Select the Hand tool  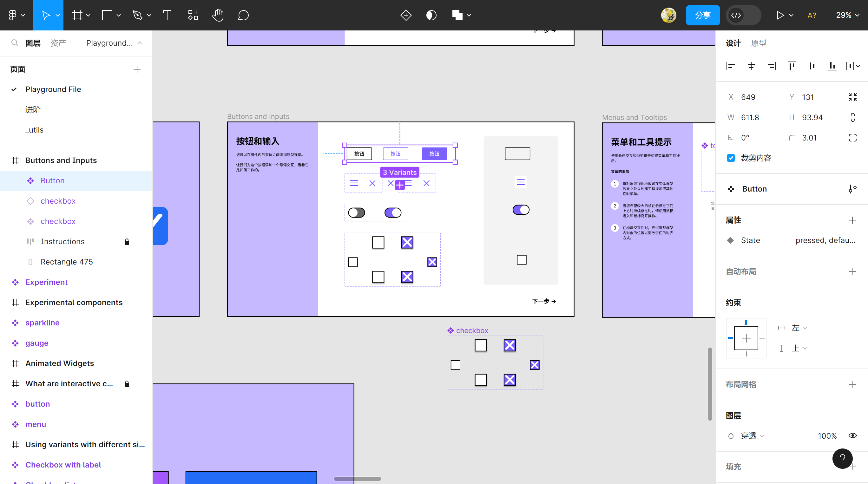218,15
